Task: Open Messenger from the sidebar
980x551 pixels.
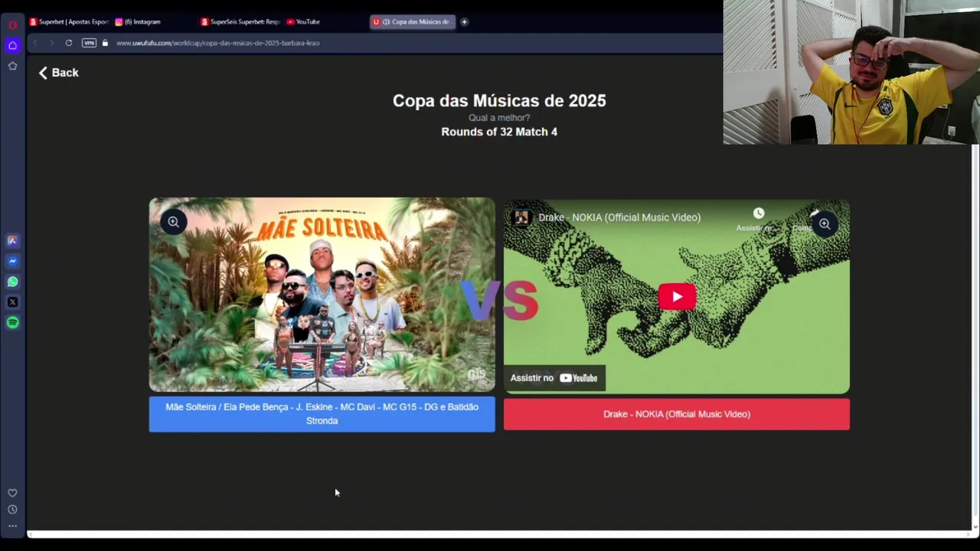Action: coord(12,261)
